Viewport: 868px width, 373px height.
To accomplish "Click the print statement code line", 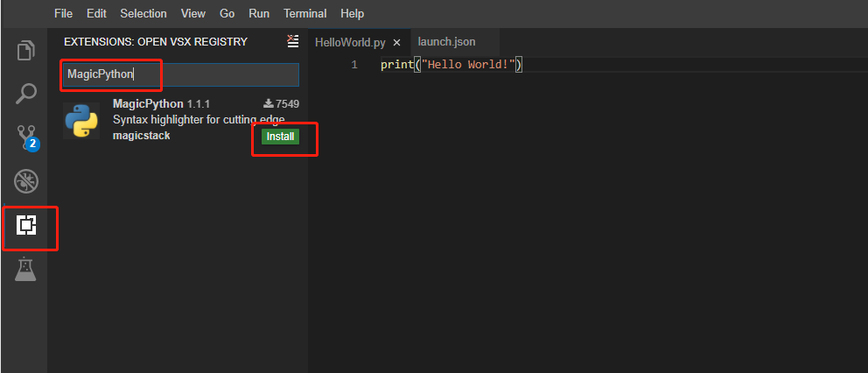I will click(x=451, y=65).
